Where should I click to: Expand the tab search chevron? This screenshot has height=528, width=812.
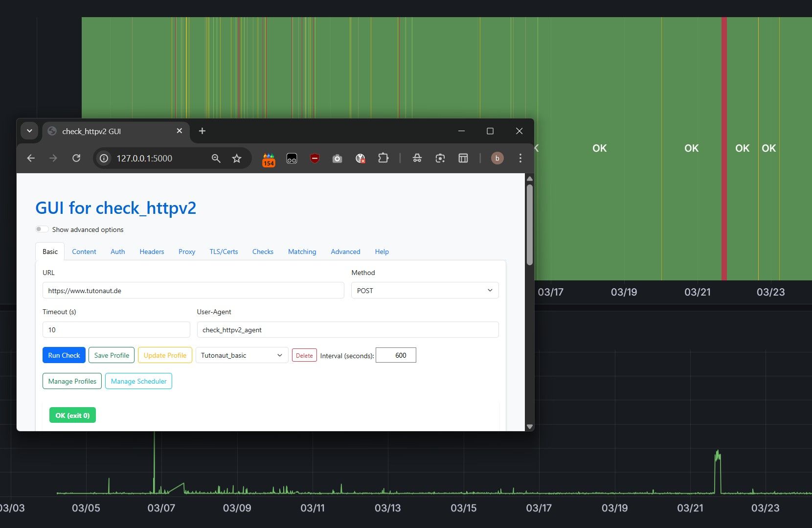point(29,131)
